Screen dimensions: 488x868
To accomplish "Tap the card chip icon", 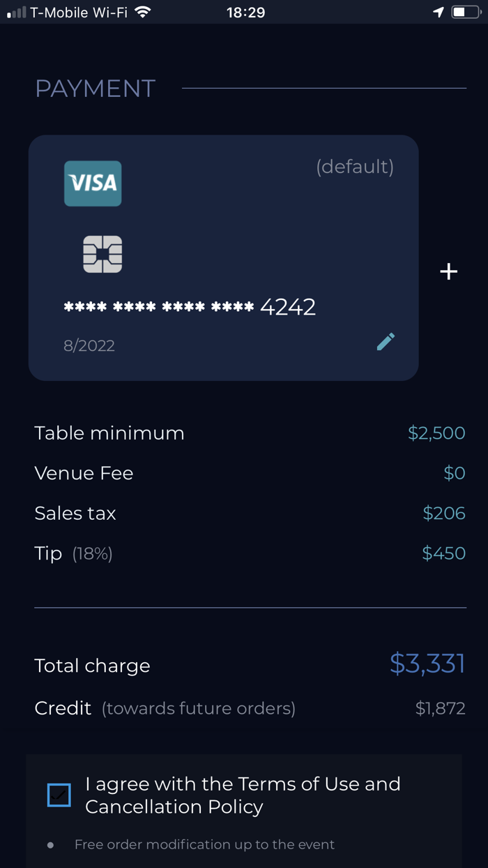I will (102, 254).
